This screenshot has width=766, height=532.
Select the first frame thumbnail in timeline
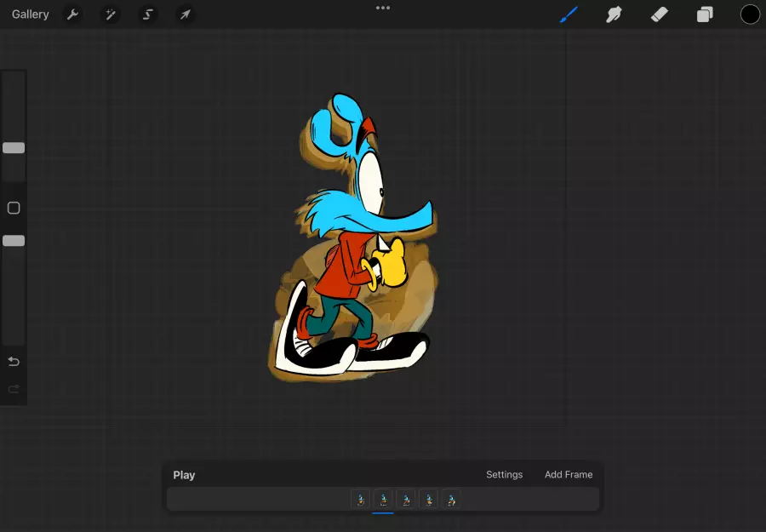tap(361, 500)
